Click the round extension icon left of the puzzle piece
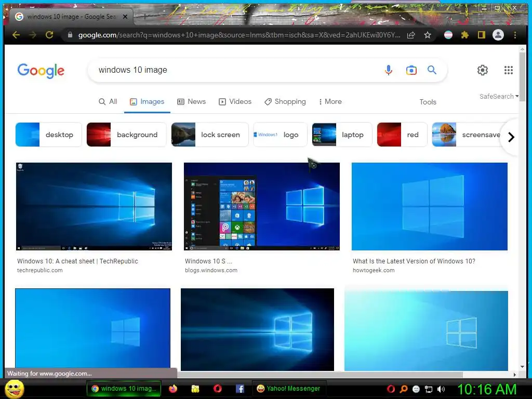 pos(448,35)
